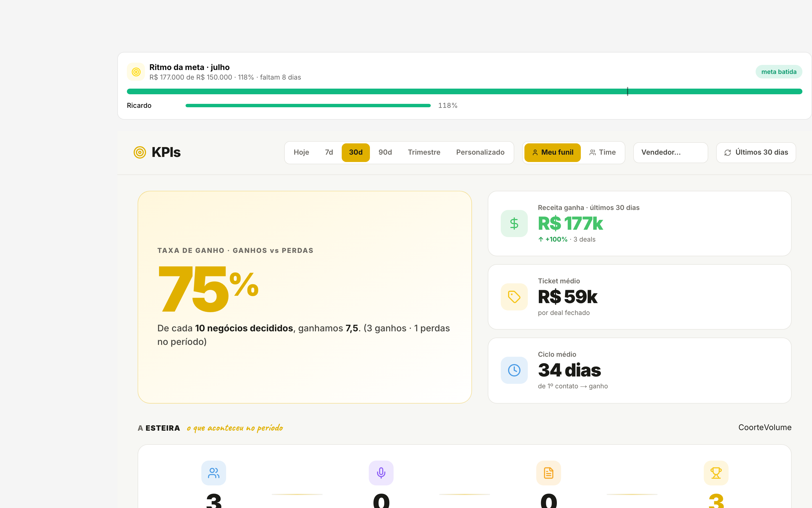Click Ricardo's green progress bar

[308, 106]
